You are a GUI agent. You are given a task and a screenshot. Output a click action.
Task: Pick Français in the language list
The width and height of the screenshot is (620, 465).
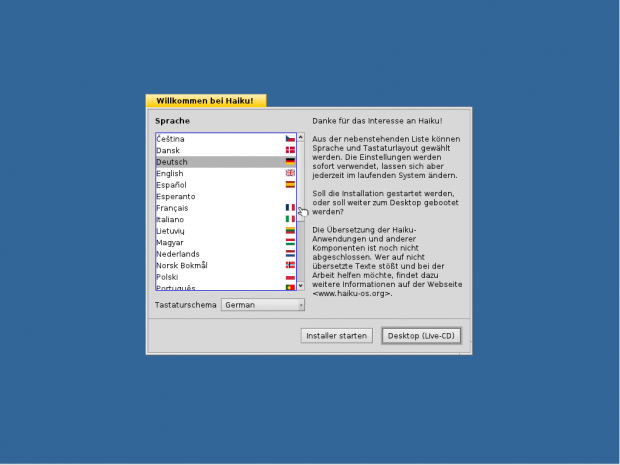(x=172, y=208)
